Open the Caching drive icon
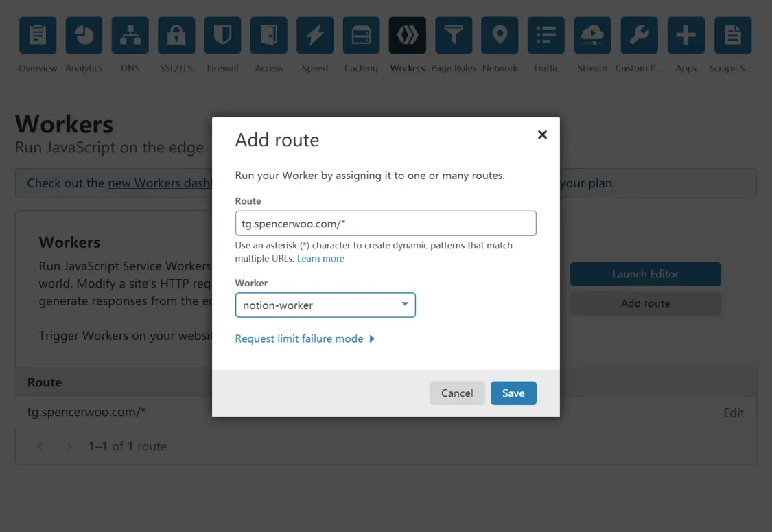Viewport: 772px width, 532px height. tap(362, 36)
